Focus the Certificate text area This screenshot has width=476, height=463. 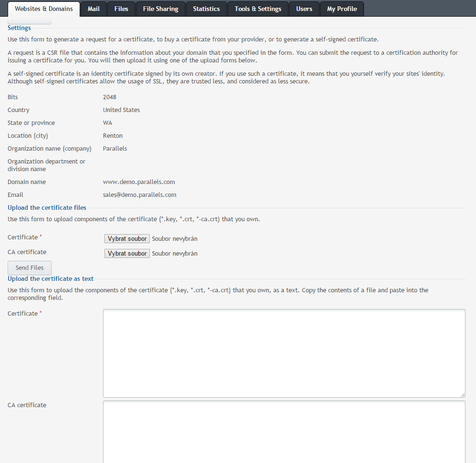pyautogui.click(x=284, y=353)
